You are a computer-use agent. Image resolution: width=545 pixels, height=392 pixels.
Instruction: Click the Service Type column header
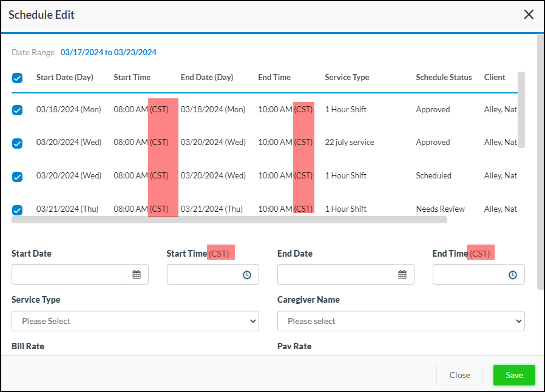pos(347,77)
